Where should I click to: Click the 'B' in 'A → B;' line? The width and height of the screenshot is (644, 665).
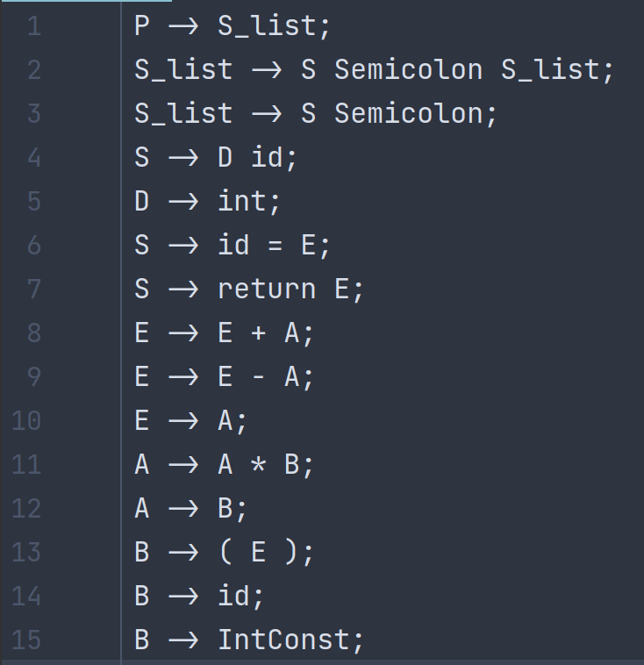[225, 509]
